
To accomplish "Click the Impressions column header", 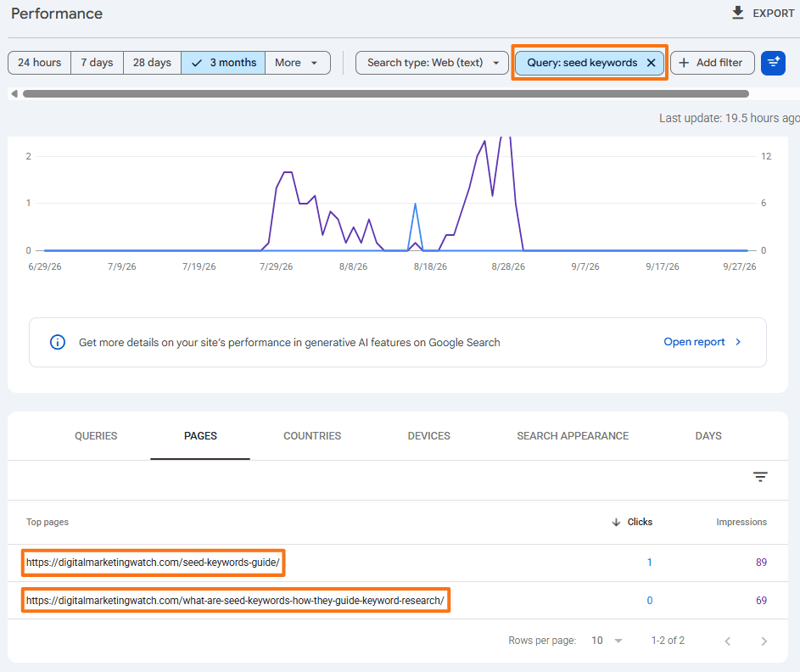I will 741,522.
